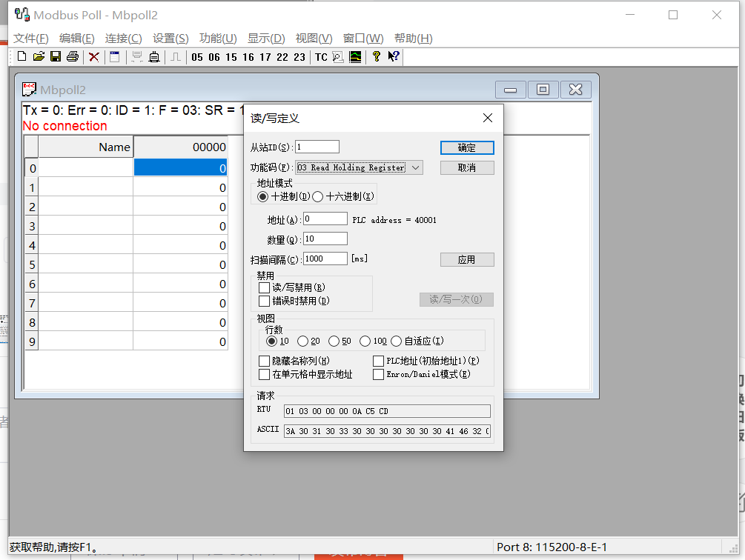Disconnect using the red X toolbar icon
This screenshot has width=745, height=560.
tap(93, 56)
